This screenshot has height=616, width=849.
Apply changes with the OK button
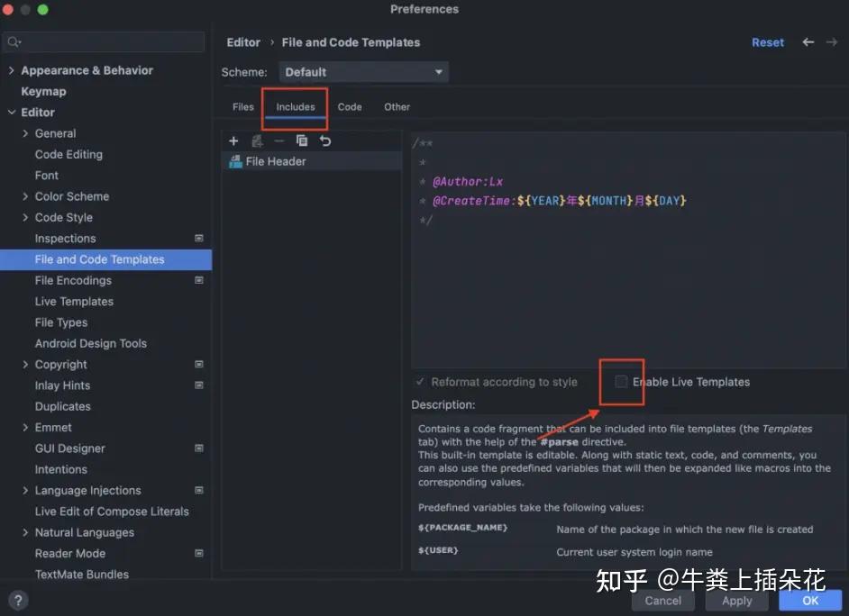(808, 600)
